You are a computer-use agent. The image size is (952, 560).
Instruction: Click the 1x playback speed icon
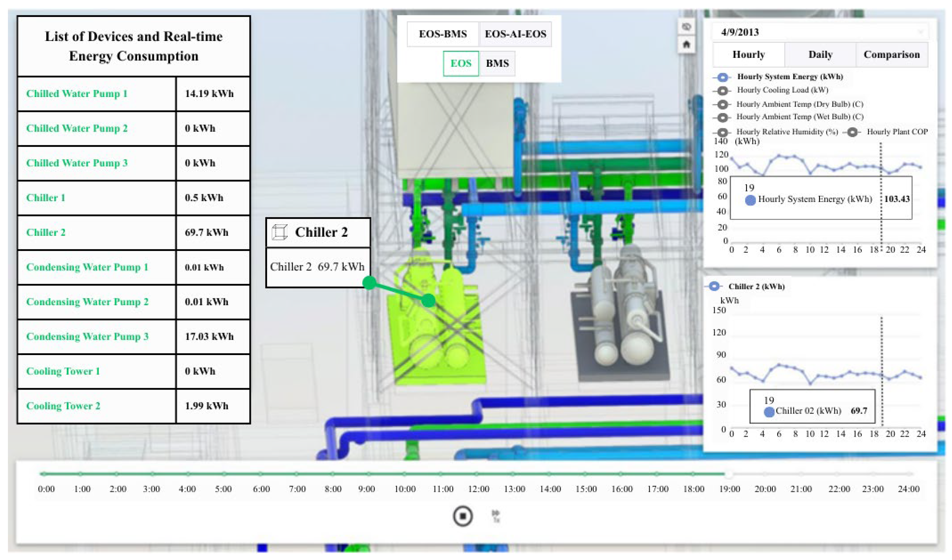[x=496, y=516]
